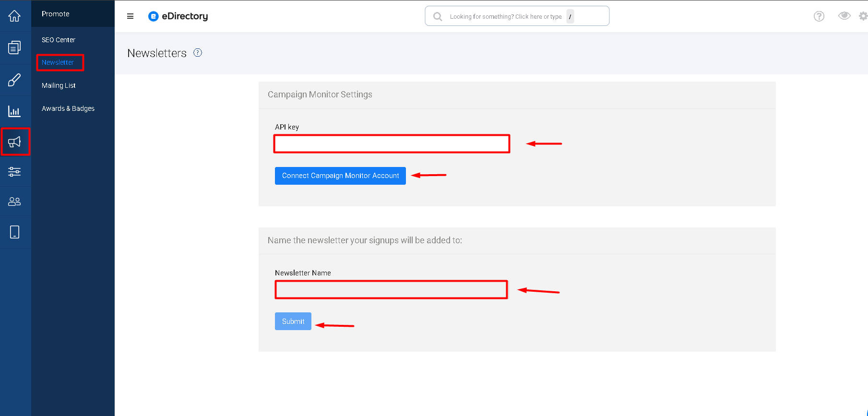Open the Activity bar chart icon
The width and height of the screenshot is (868, 416).
(14, 111)
